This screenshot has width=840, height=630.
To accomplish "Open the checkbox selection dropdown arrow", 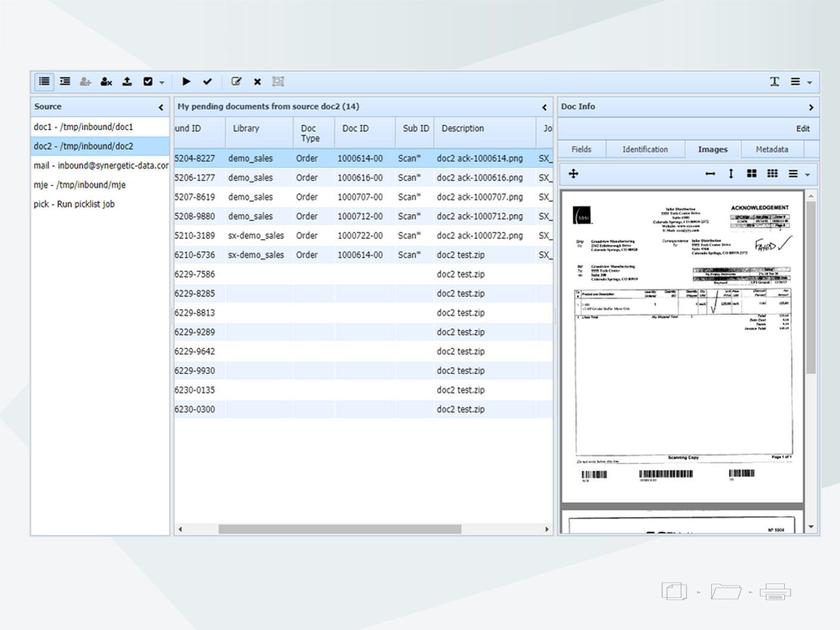I will (162, 82).
